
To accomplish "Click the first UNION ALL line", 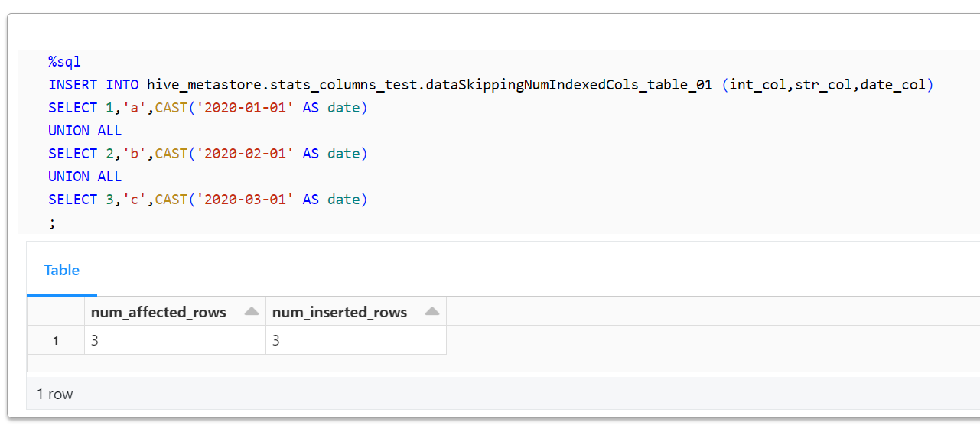I will (x=85, y=131).
